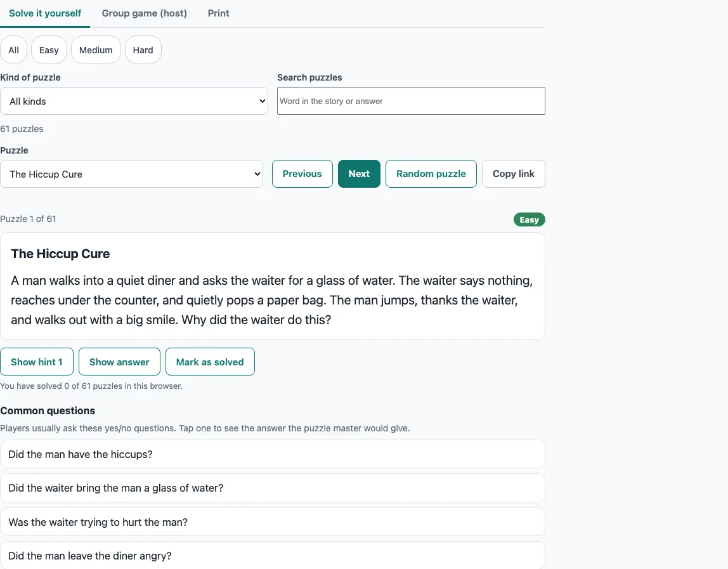Viewport: 728px width, 569px height.
Task: Go to the Previous puzzle
Action: point(302,174)
